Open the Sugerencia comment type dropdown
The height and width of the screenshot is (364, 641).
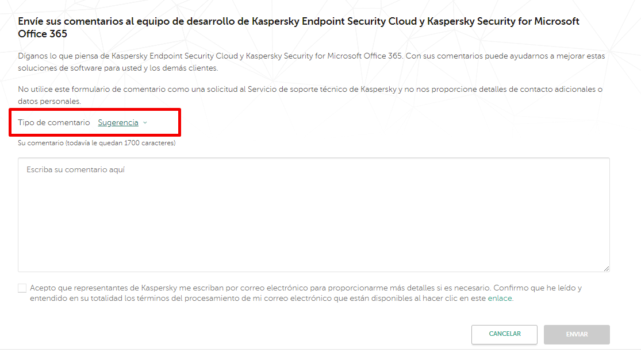(x=118, y=123)
